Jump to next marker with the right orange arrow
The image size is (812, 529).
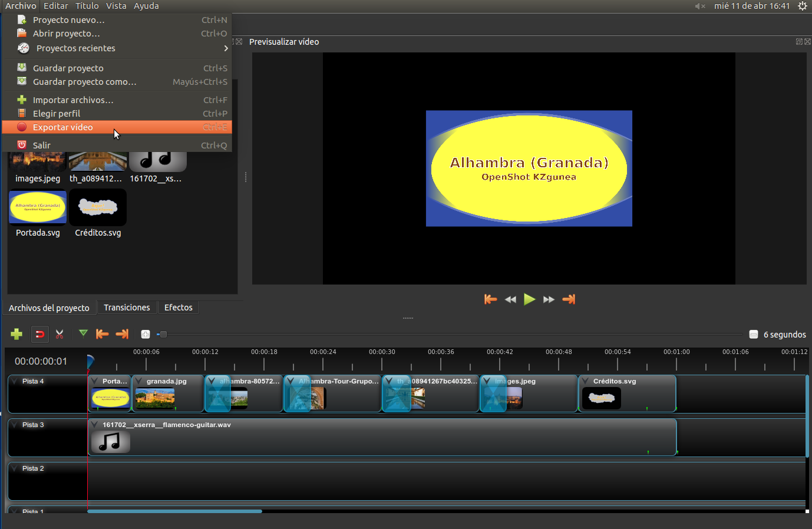(x=122, y=334)
